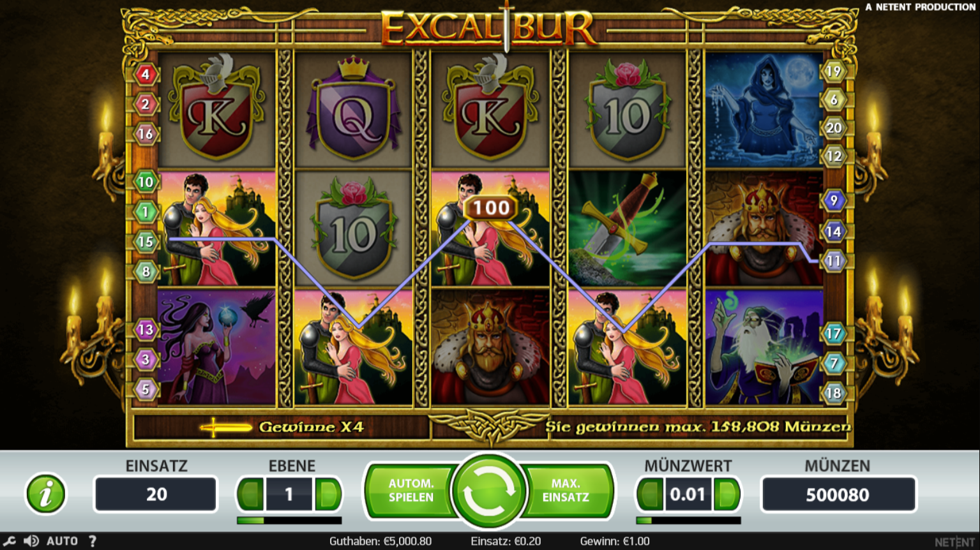Select payline 13 marker
The image size is (980, 550).
click(146, 330)
